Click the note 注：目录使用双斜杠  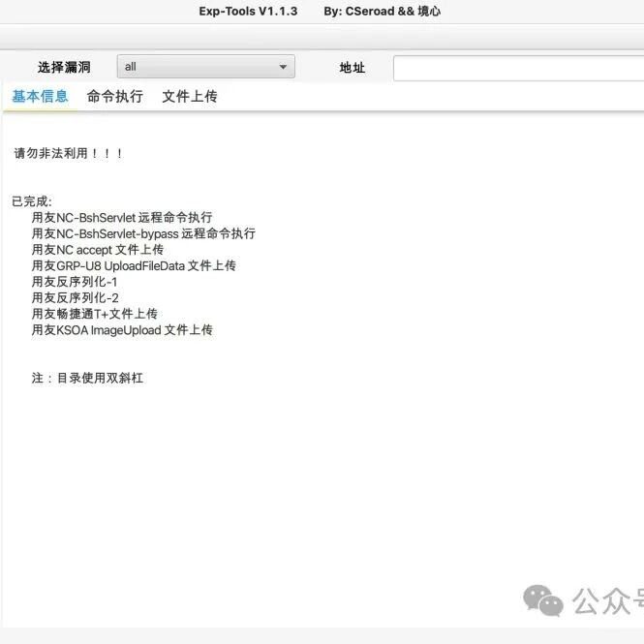[87, 378]
